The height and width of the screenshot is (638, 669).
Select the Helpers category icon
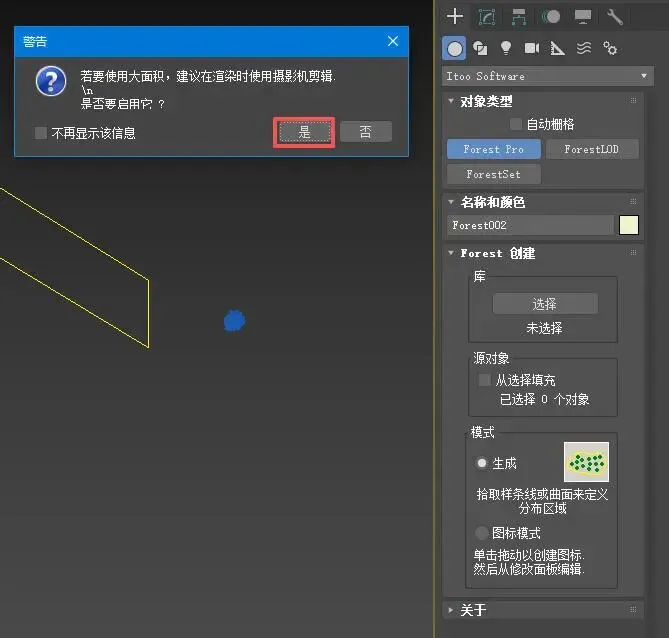pyautogui.click(x=557, y=48)
